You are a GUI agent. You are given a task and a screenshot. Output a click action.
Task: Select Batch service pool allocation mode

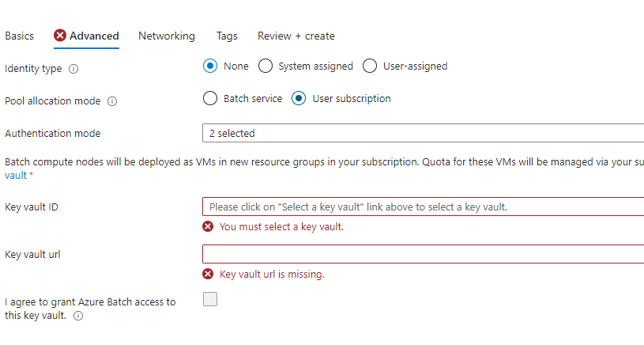[x=210, y=98]
